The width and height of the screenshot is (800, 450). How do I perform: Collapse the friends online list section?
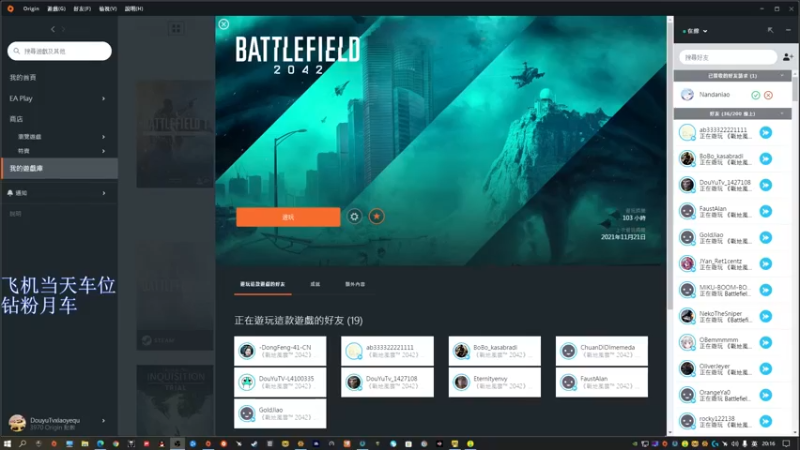[782, 113]
